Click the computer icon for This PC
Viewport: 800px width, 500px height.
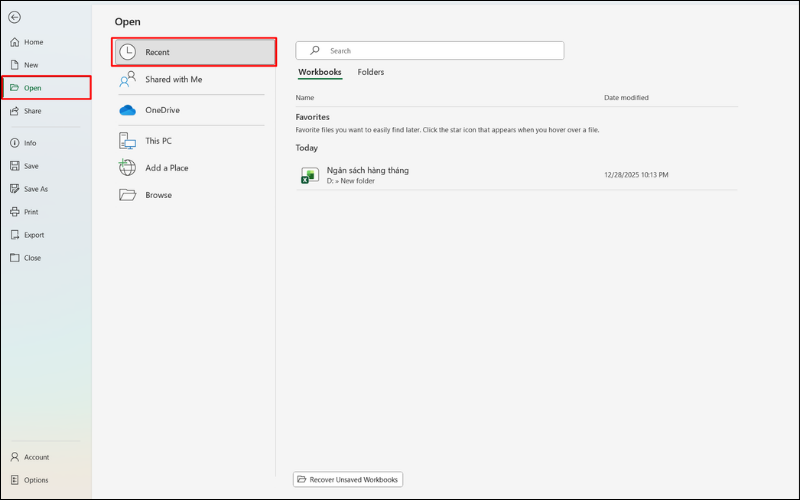pyautogui.click(x=128, y=141)
